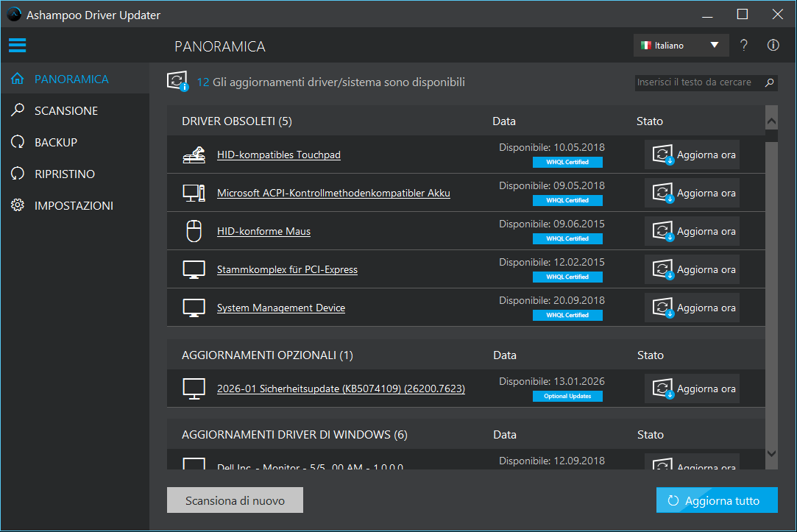
Task: Open the Stammkomplex für PCI-Express link
Action: tap(287, 270)
